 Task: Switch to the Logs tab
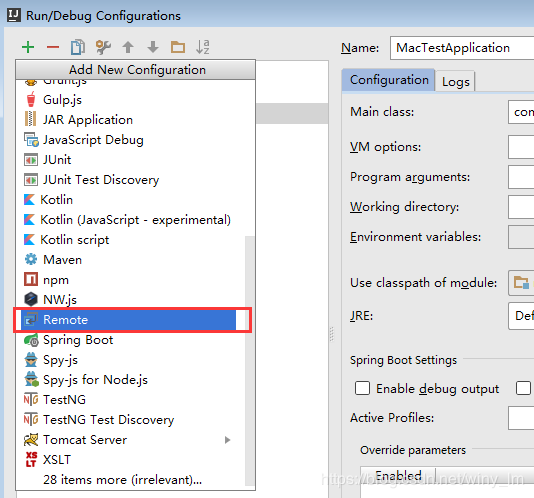[455, 81]
